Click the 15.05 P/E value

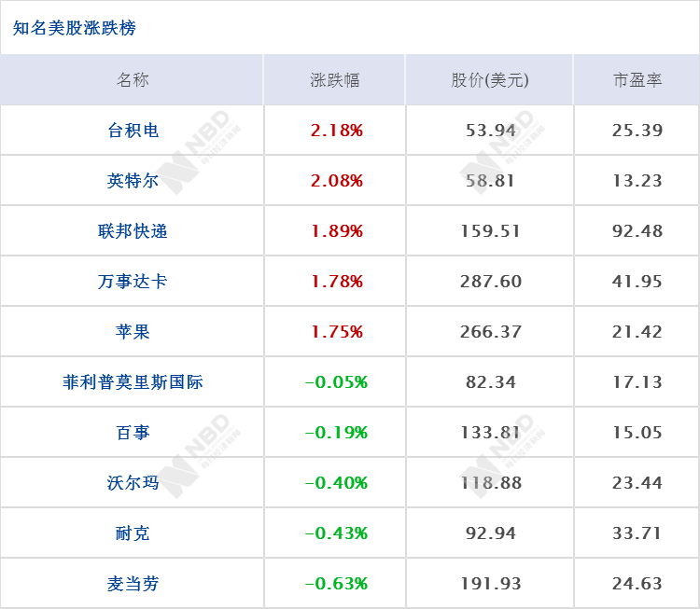point(637,433)
